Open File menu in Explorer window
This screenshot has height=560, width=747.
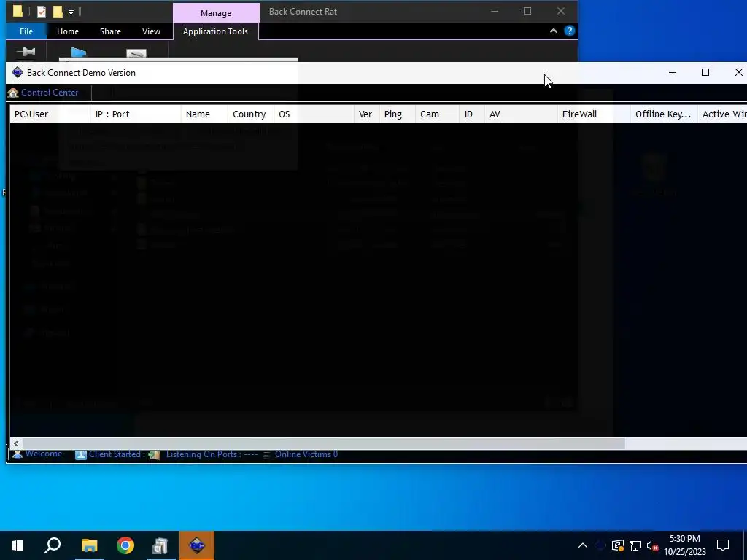click(x=26, y=31)
